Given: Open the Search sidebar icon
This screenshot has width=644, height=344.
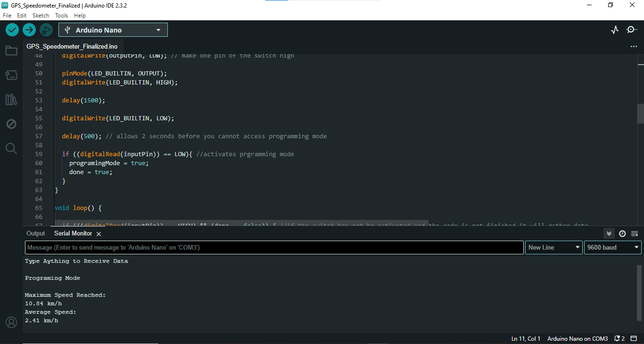Looking at the screenshot, I should [x=11, y=149].
